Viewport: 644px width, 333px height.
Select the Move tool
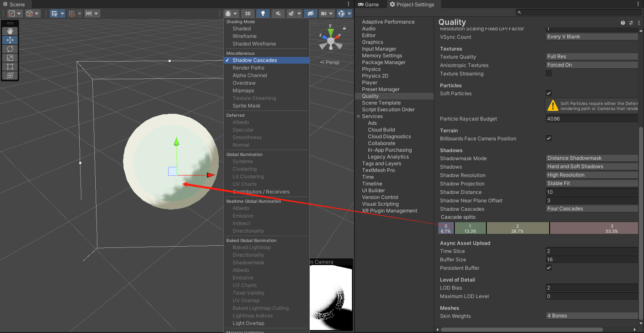coord(10,40)
